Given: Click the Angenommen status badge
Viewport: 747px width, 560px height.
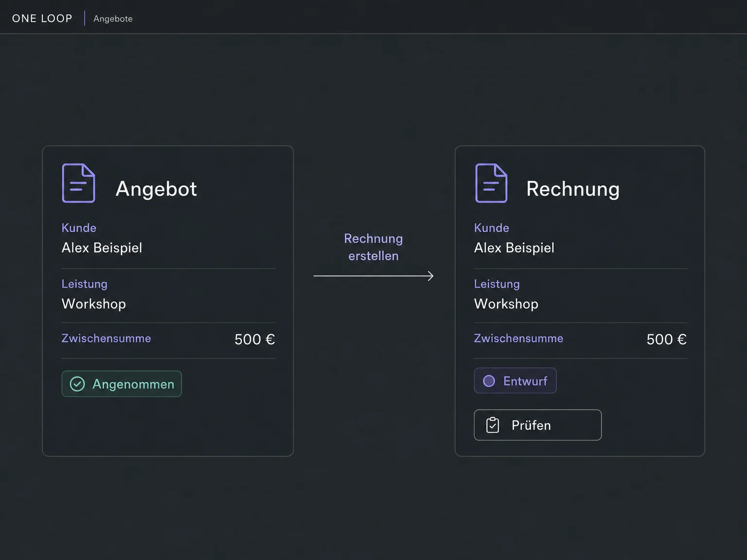Looking at the screenshot, I should (122, 384).
